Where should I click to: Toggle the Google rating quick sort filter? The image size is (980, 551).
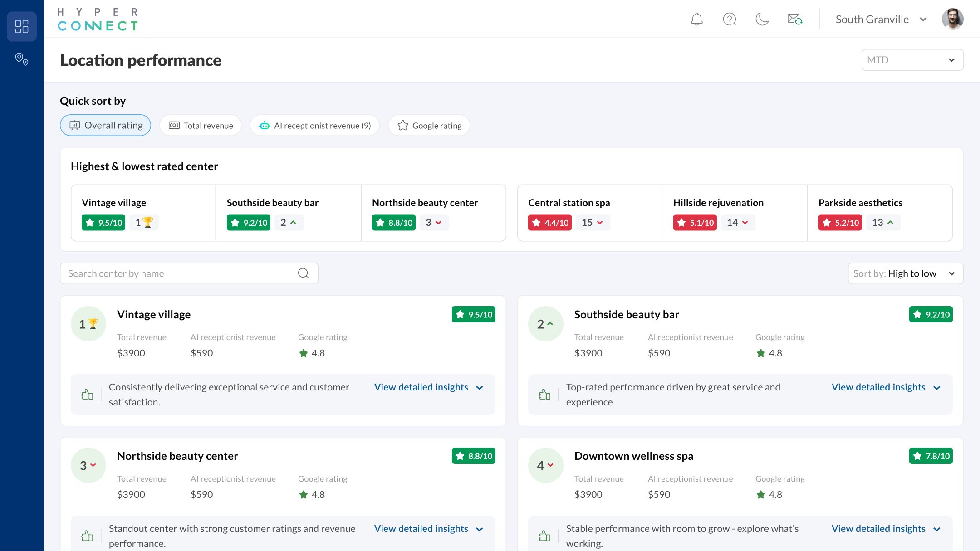coord(428,125)
